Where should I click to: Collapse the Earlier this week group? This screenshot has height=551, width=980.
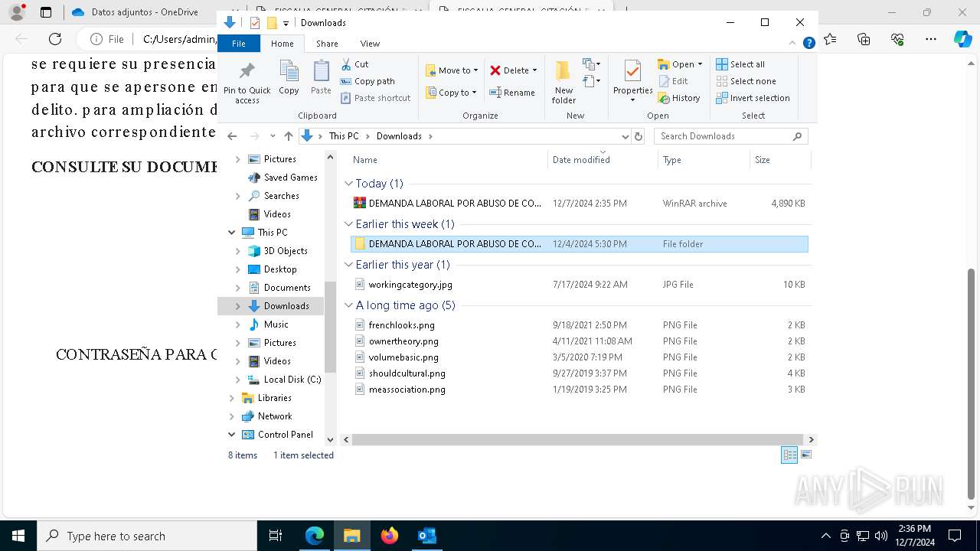pyautogui.click(x=349, y=224)
